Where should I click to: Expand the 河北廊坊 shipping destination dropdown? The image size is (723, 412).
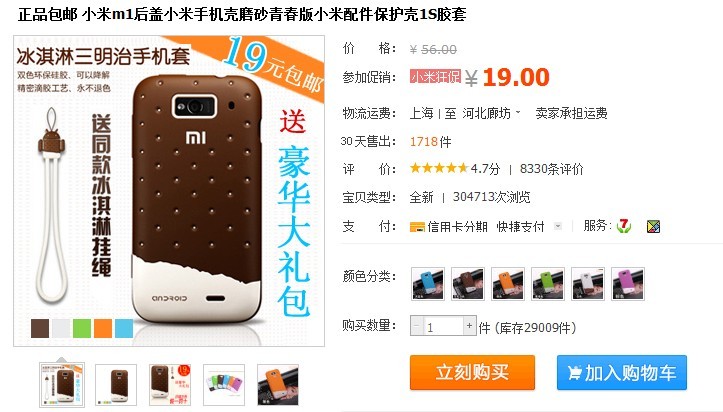click(x=492, y=113)
